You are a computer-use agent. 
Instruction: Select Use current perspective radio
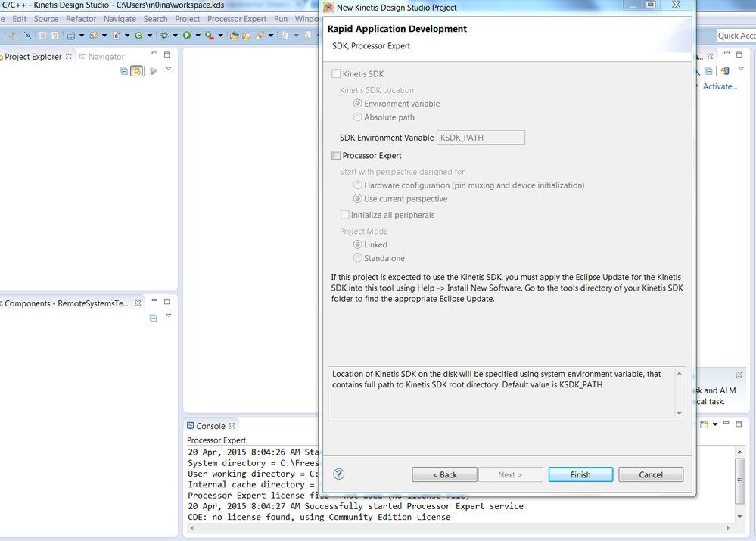tap(358, 199)
